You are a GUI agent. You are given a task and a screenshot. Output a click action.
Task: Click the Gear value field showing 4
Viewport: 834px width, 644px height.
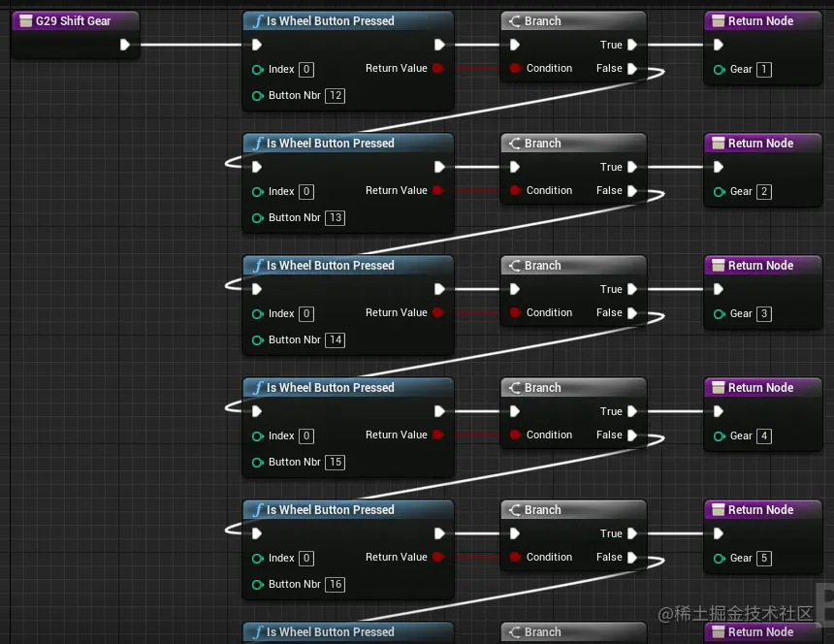pyautogui.click(x=764, y=436)
